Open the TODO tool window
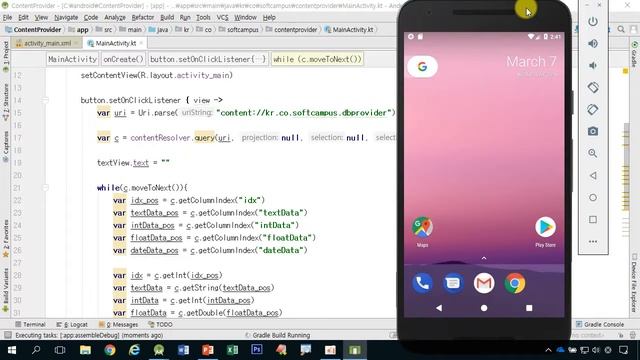 tap(160, 324)
